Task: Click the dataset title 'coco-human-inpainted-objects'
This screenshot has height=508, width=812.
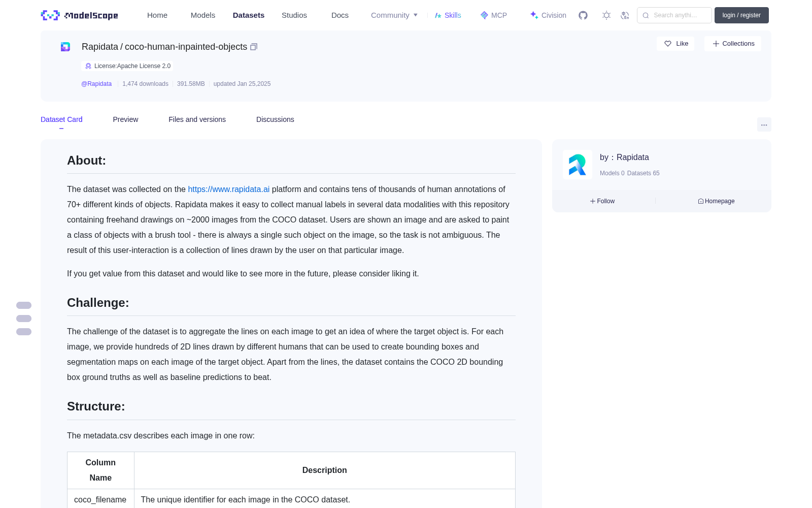Action: tap(186, 47)
